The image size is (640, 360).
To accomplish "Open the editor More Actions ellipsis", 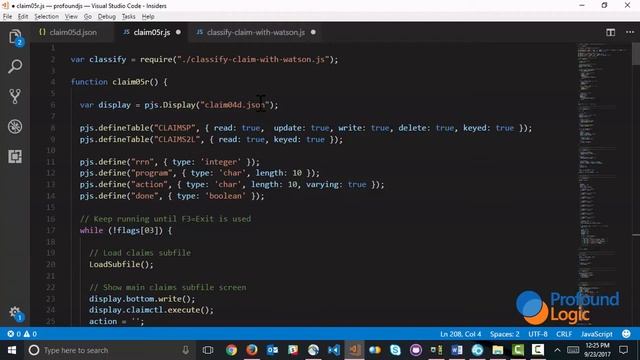I will 630,32.
